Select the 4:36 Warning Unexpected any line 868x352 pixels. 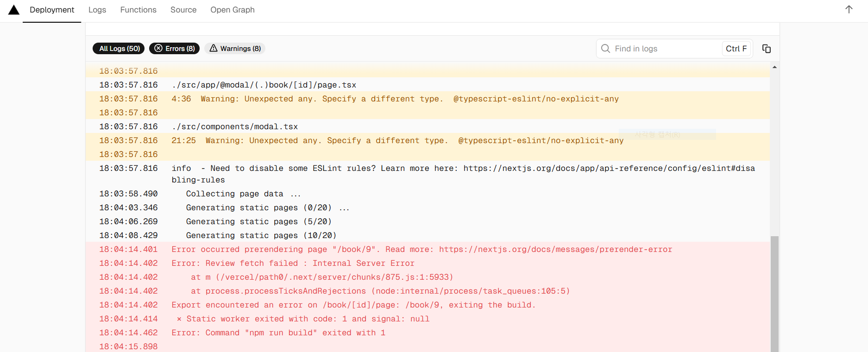428,99
